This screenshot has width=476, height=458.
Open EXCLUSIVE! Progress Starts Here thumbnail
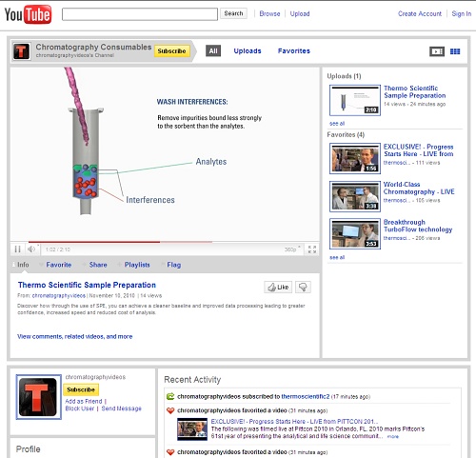355,158
